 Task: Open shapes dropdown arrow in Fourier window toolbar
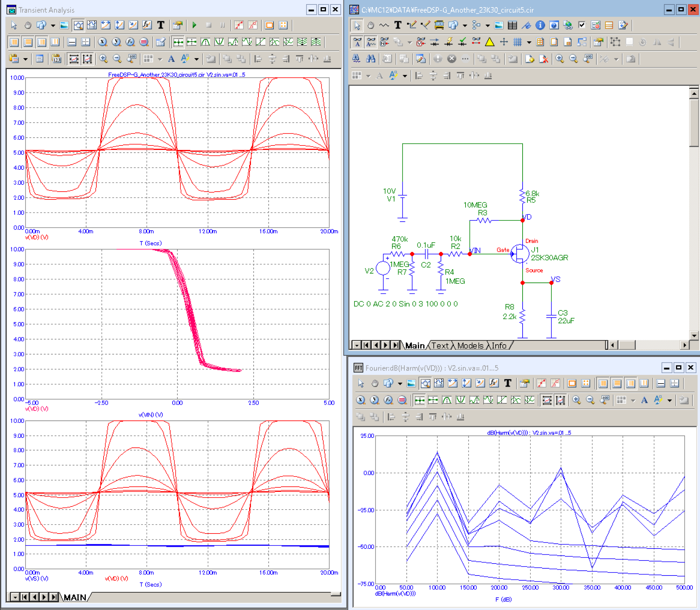[400, 383]
